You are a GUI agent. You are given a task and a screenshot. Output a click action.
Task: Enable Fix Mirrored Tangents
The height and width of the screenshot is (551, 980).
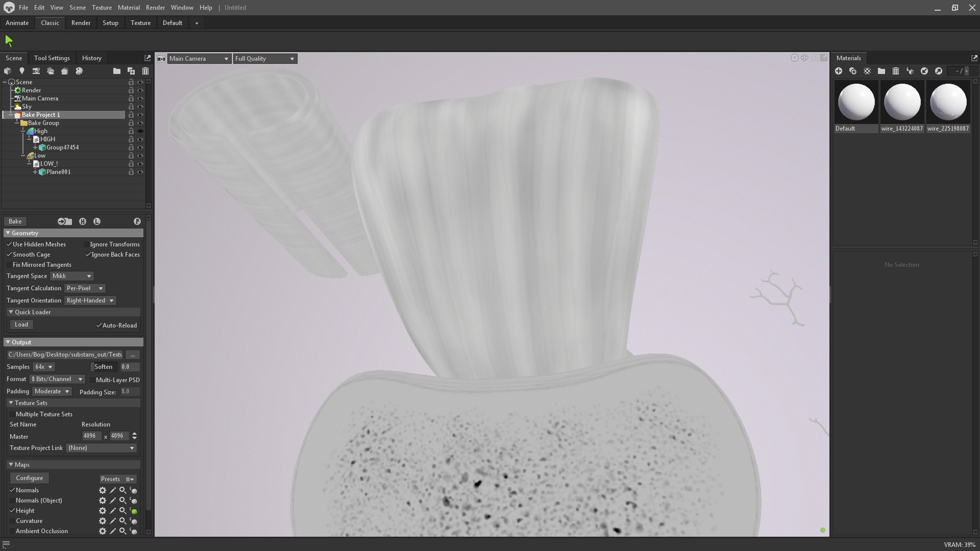9,265
